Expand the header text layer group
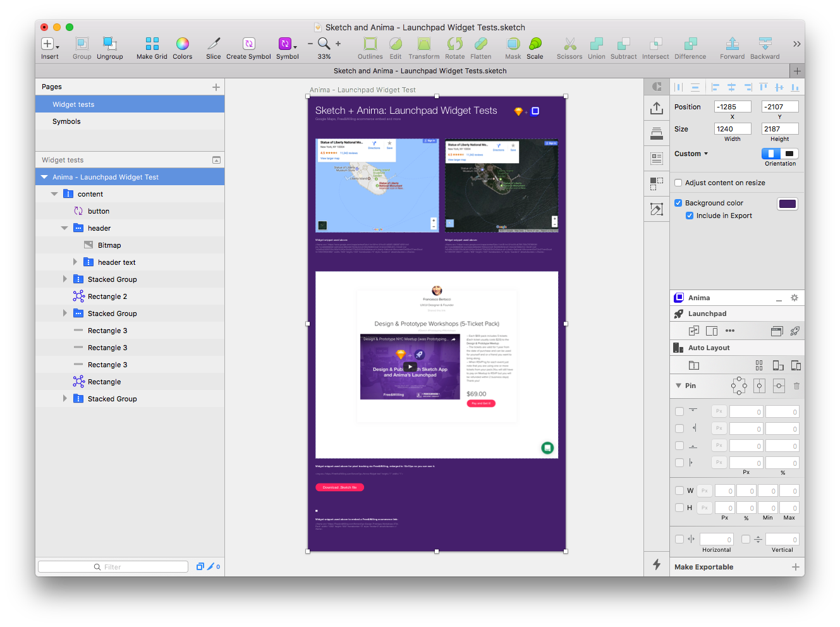Viewport: 840px width, 627px height. (x=75, y=262)
